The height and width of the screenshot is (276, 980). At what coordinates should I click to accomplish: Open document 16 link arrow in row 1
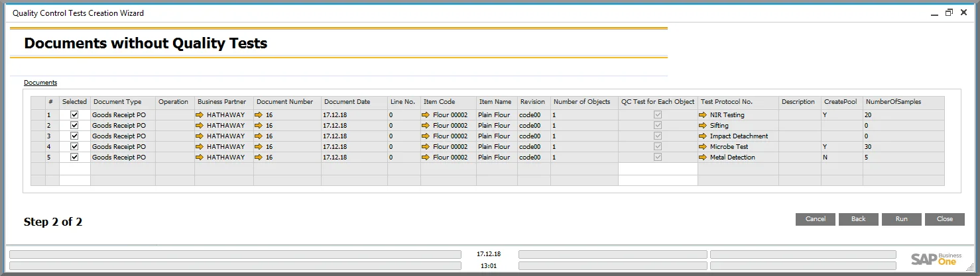pos(259,115)
